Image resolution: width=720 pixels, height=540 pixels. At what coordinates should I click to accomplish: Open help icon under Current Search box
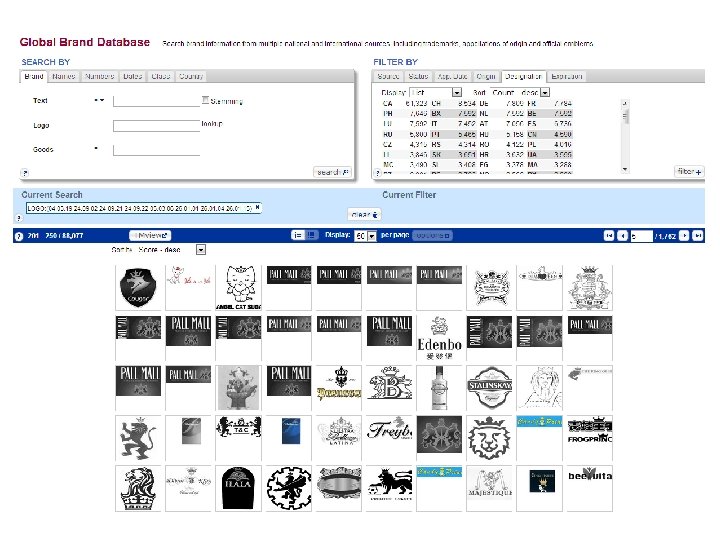(x=19, y=218)
